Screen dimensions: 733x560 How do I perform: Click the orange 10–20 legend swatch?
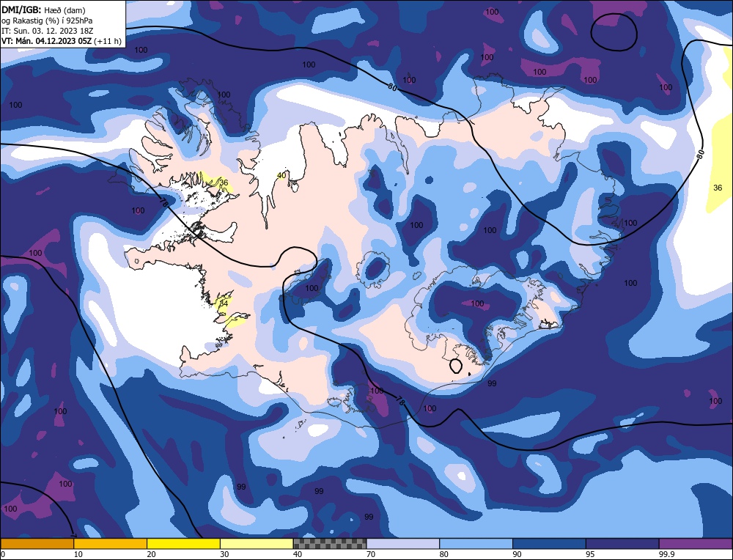click(111, 543)
